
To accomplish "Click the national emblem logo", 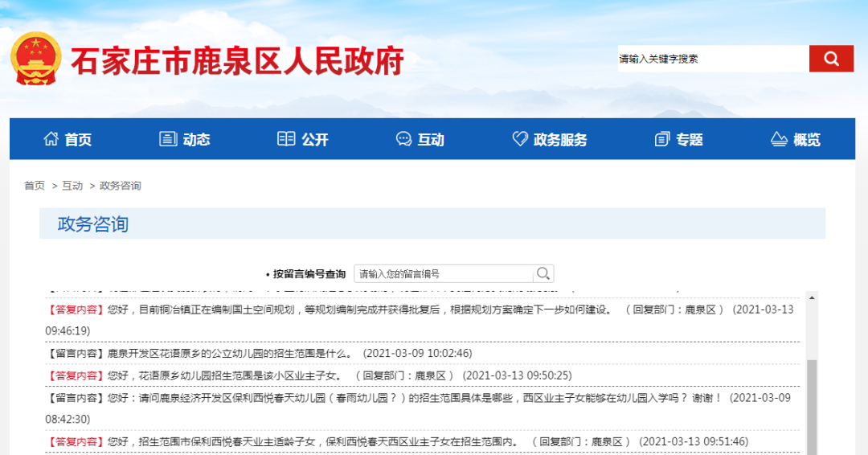I will 35,59.
